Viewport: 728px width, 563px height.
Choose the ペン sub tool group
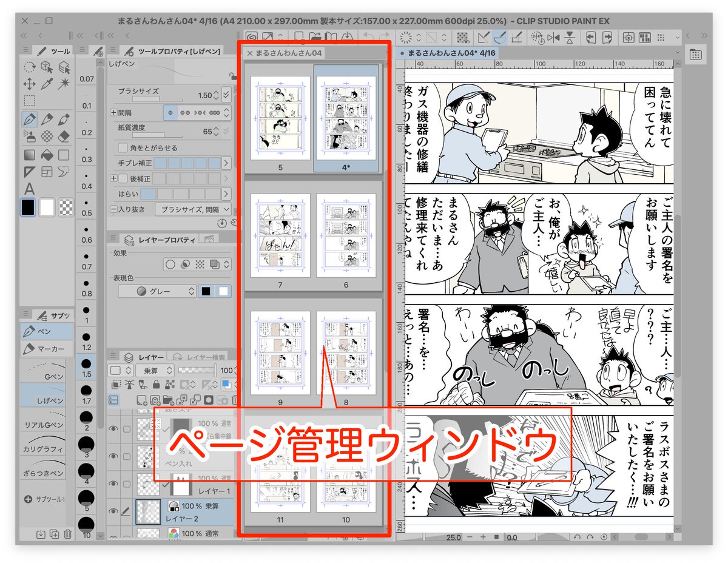(x=47, y=332)
